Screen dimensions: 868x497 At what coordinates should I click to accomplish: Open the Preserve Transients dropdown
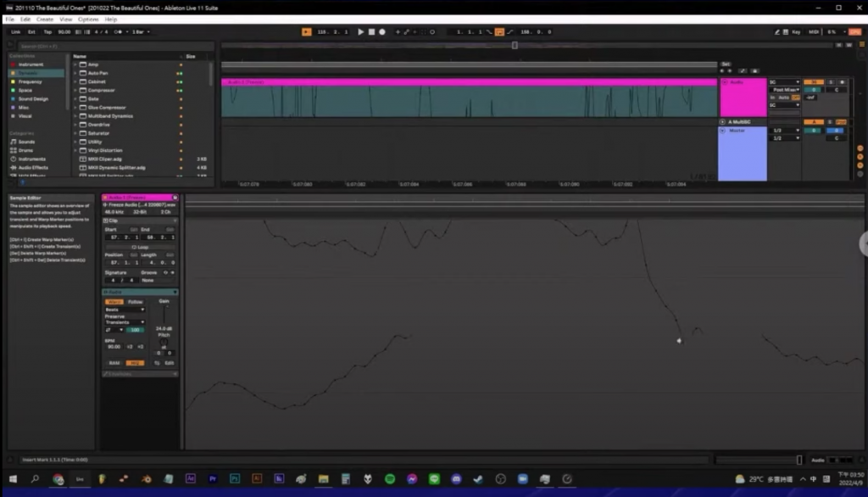pyautogui.click(x=125, y=322)
